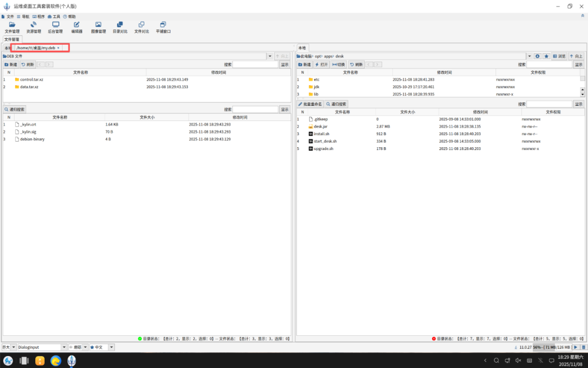Open the 导航 menu
The height and width of the screenshot is (368, 588).
coord(23,16)
